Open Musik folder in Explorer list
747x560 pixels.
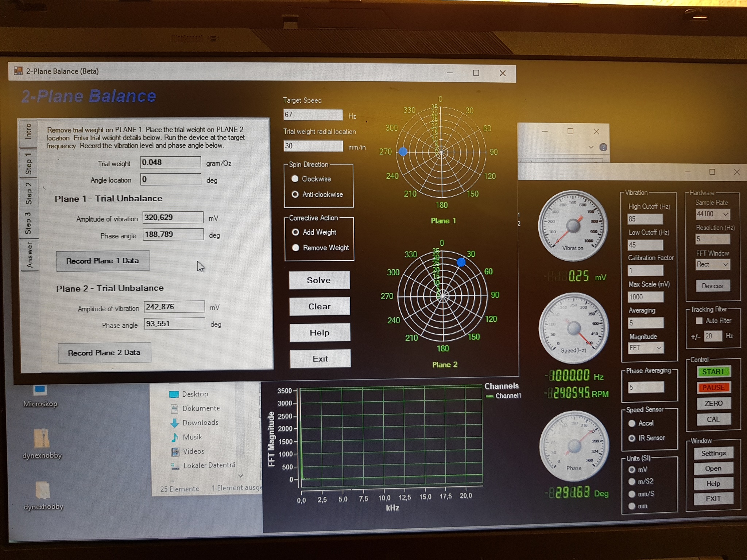click(x=186, y=437)
